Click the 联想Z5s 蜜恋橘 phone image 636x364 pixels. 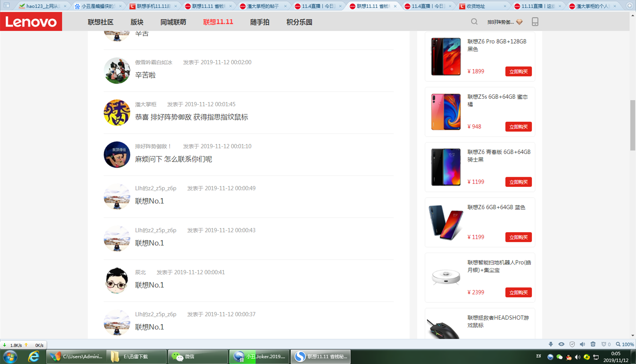(x=446, y=112)
